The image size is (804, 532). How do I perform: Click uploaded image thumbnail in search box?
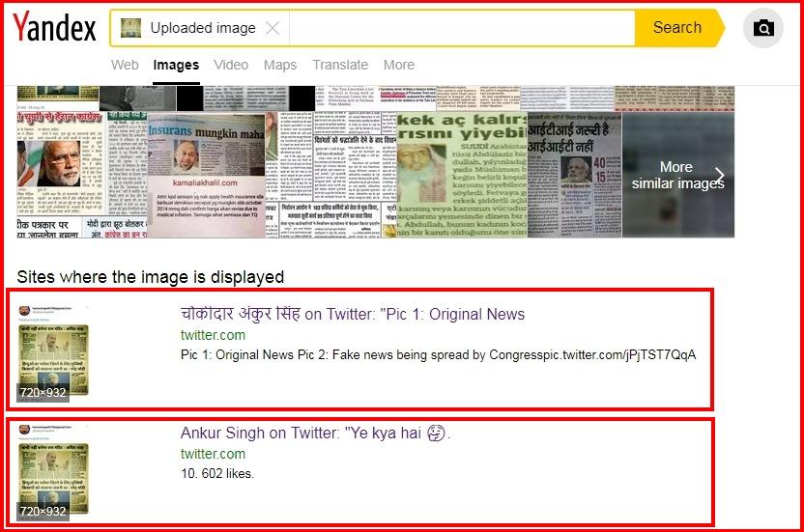click(x=130, y=28)
